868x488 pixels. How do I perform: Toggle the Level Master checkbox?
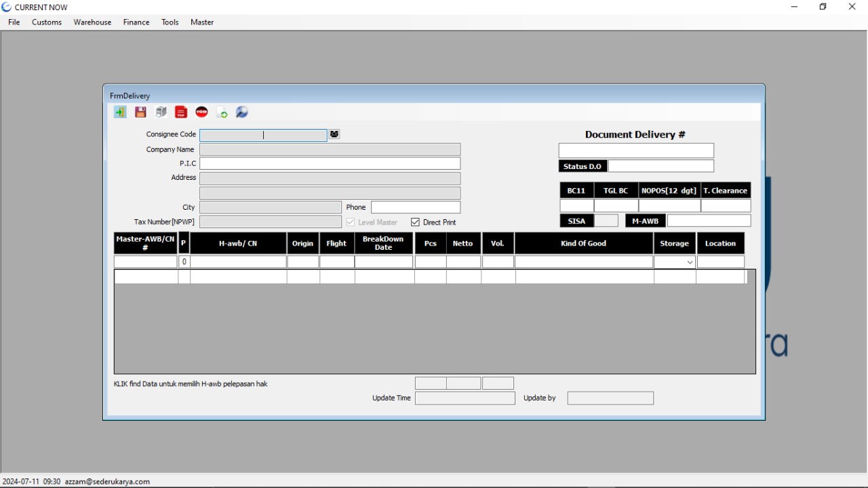351,223
